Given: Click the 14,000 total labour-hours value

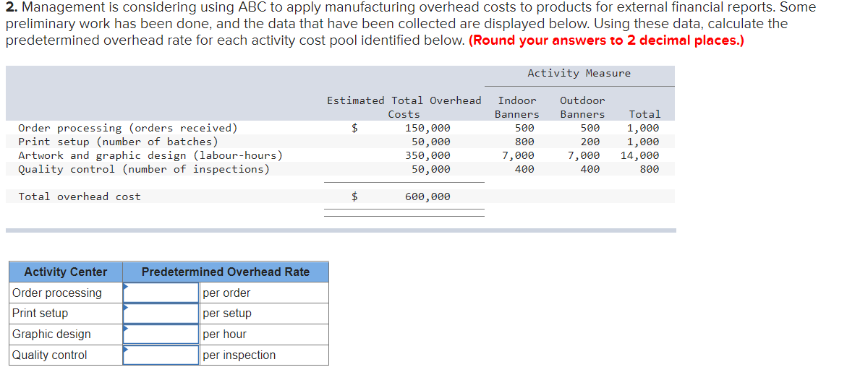Looking at the screenshot, I should pos(640,155).
